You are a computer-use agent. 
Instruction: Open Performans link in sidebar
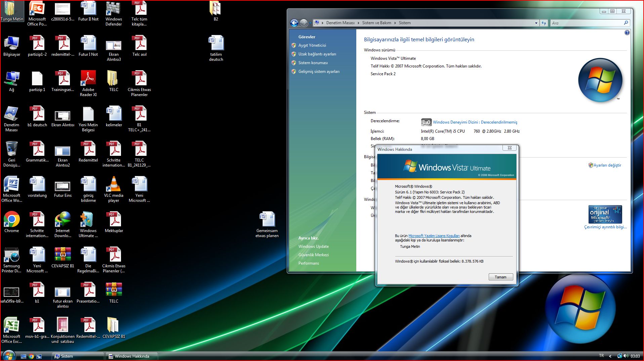(x=309, y=263)
